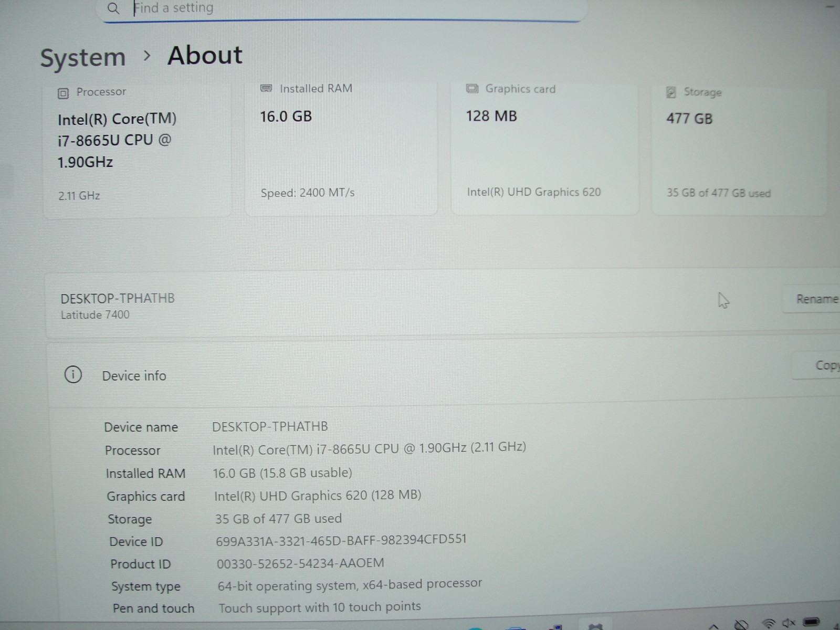Go back to System breadcrumb
This screenshot has width=840, height=630.
click(83, 57)
